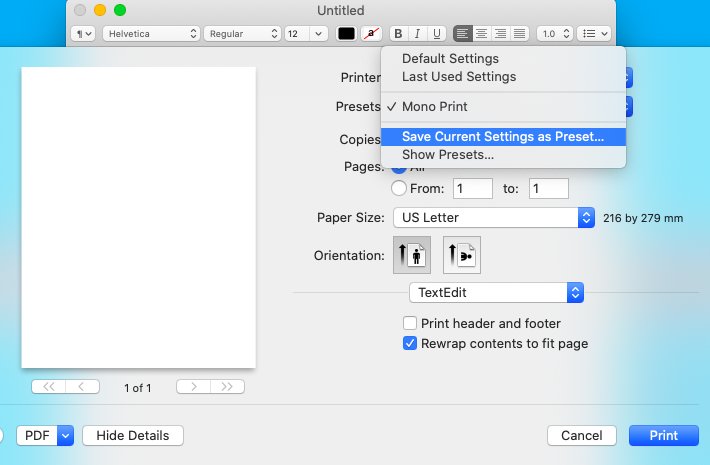
Task: Enable Print header and footer
Action: [410, 323]
